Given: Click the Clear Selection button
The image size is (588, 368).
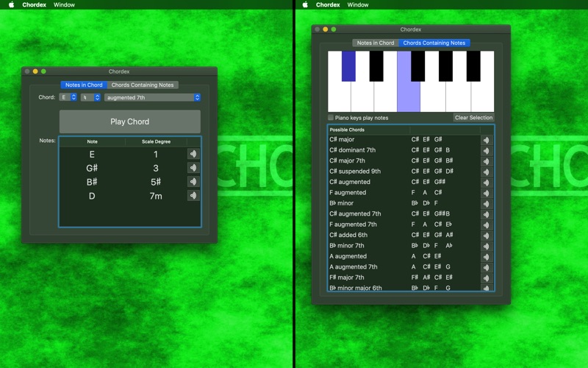Looking at the screenshot, I should click(x=473, y=118).
